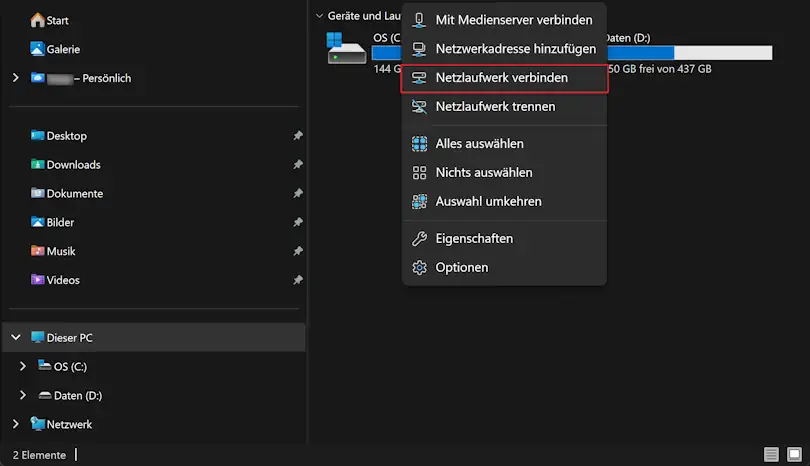The image size is (810, 466).
Task: Click the OS (C:) drive usage bar
Action: coord(386,53)
